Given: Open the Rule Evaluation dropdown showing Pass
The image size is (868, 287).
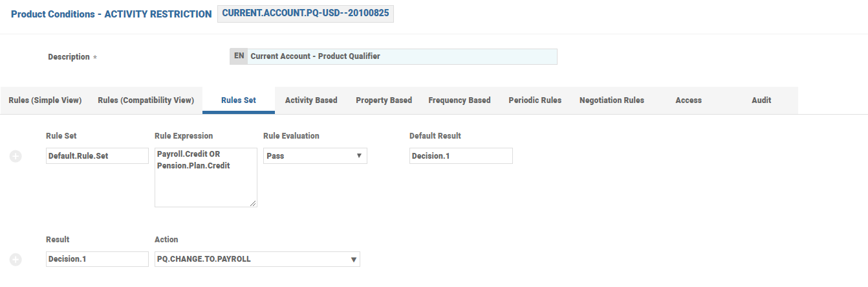Looking at the screenshot, I should 315,156.
